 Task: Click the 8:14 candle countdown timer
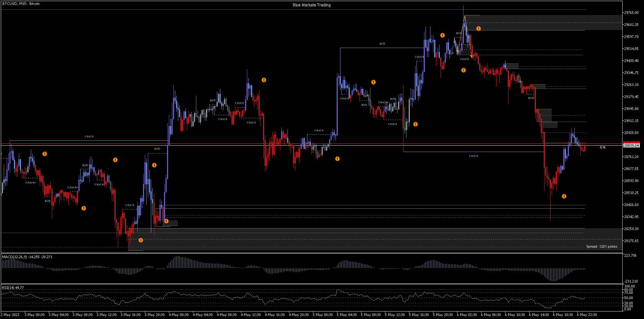602,147
